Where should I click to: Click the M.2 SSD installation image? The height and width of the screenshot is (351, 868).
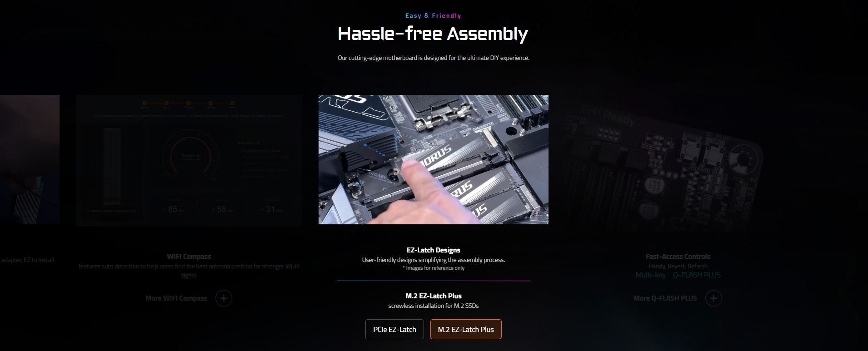point(434,159)
